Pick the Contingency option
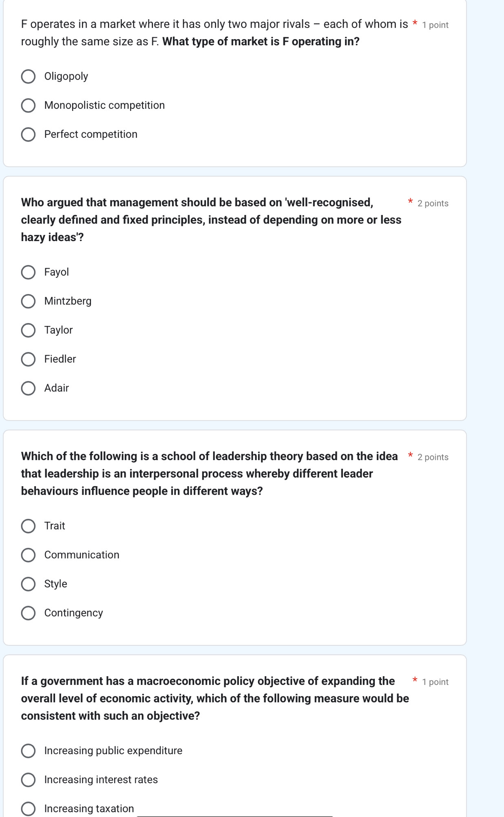Screen dimensions: 504x817 tap(28, 613)
